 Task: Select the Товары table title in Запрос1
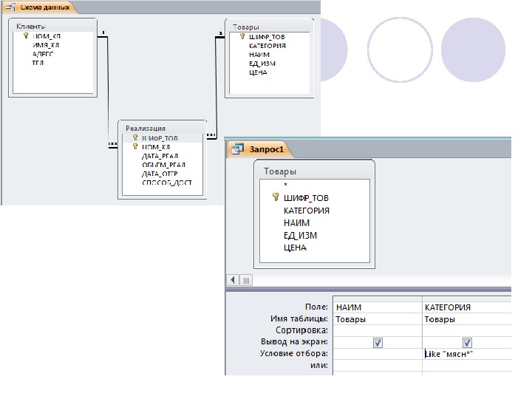click(280, 171)
